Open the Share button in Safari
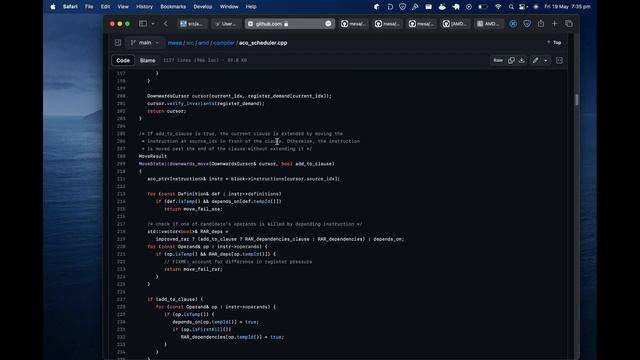 coord(541,24)
